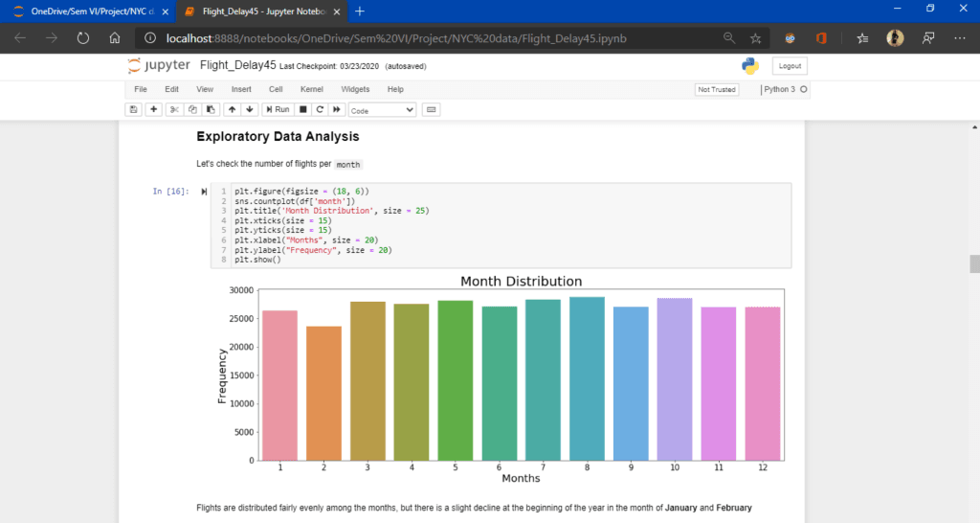Close the Flight_Delay45 browser tab
The image size is (980, 523).
coord(336,11)
